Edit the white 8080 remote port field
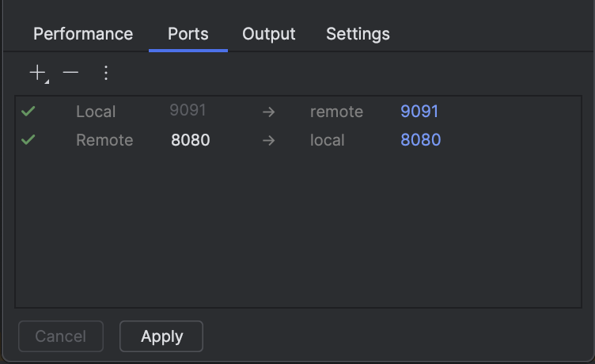 click(x=190, y=140)
